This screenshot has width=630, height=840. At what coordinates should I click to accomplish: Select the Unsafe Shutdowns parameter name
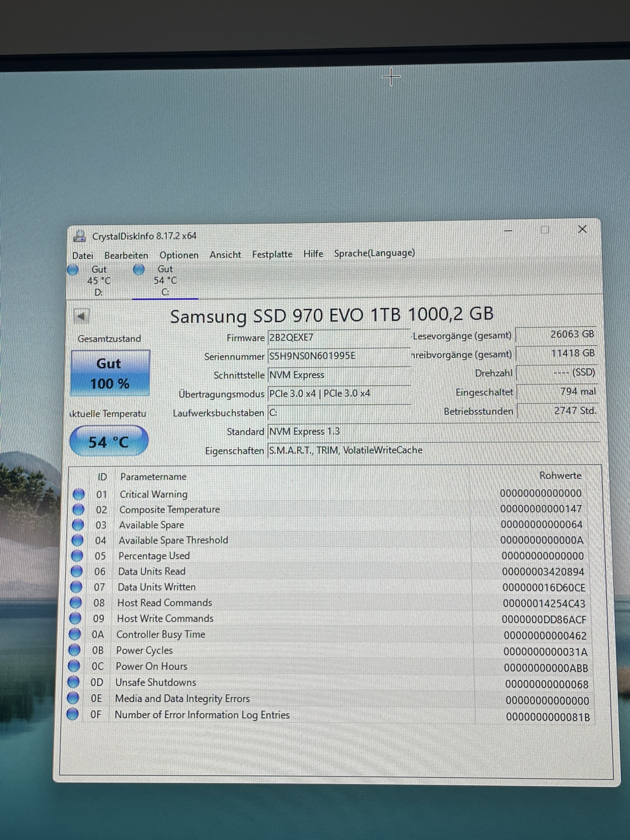point(156,682)
